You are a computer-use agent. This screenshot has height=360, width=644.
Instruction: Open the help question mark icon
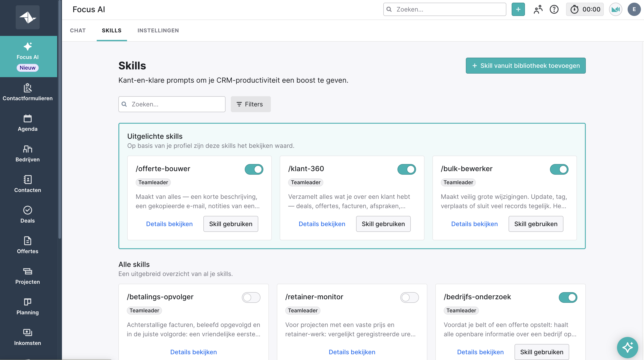(x=554, y=10)
